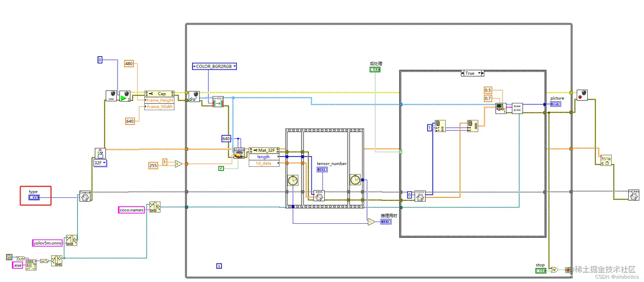This screenshot has width=644, height=282.
Task: Select the Mat creation VI above 32F
Action: click(x=100, y=153)
